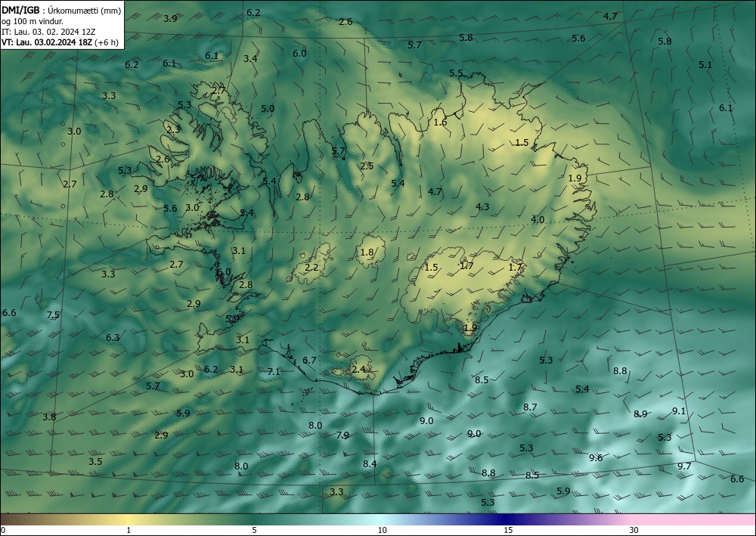Image resolution: width=756 pixels, height=536 pixels.
Task: Click the map value '4.0'
Action: click(538, 220)
